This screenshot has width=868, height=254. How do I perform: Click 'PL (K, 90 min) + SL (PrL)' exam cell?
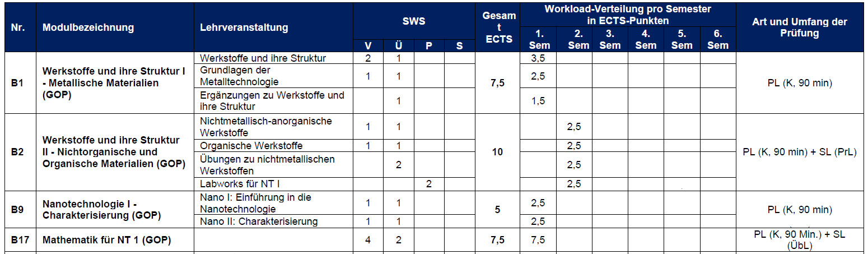pyautogui.click(x=800, y=152)
